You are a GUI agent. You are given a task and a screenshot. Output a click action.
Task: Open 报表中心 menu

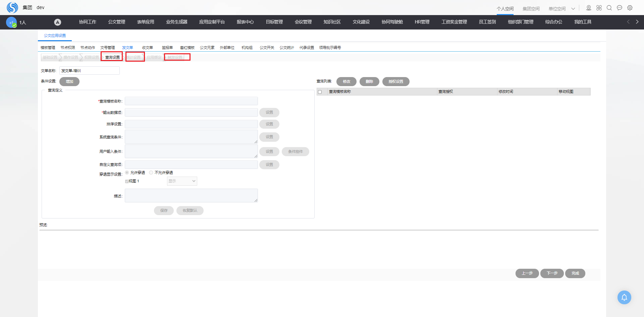pos(245,22)
